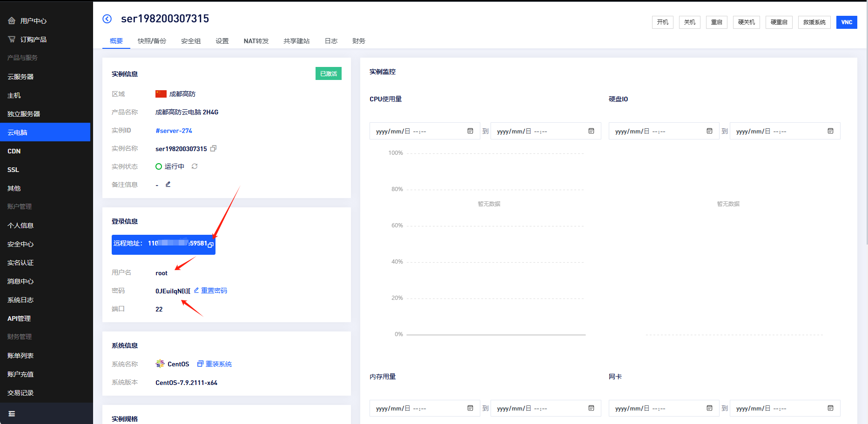
Task: Click the 重置密码 link
Action: click(214, 291)
